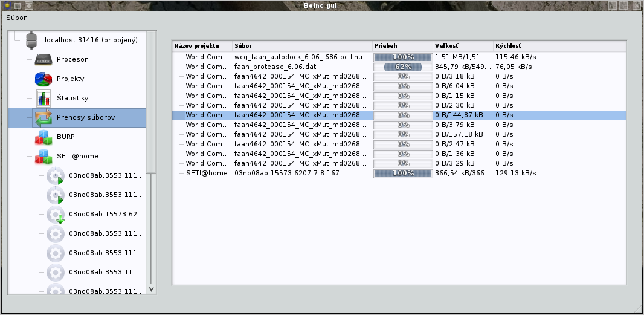Click the size cell 0 B/3,18 kB

tap(455, 76)
